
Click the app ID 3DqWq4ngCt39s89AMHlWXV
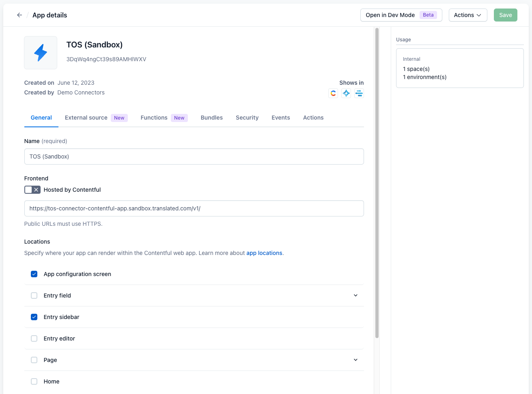click(x=106, y=59)
